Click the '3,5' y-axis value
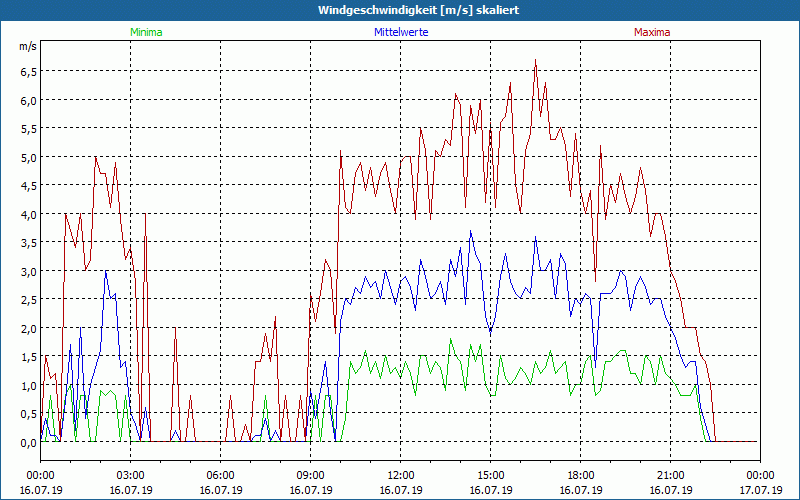 click(x=28, y=243)
